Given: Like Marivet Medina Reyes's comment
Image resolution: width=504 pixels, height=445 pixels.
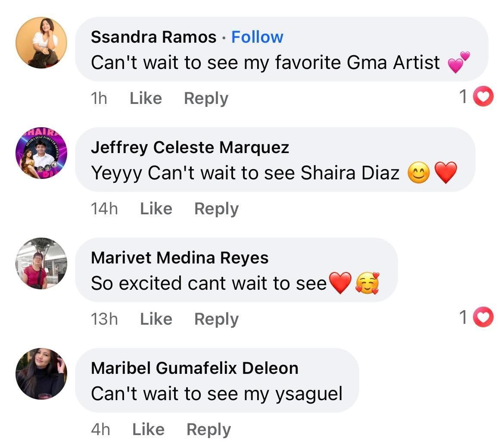Looking at the screenshot, I should [x=156, y=319].
